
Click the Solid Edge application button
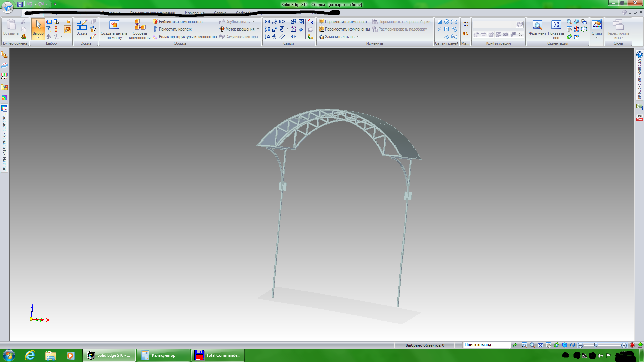click(7, 7)
